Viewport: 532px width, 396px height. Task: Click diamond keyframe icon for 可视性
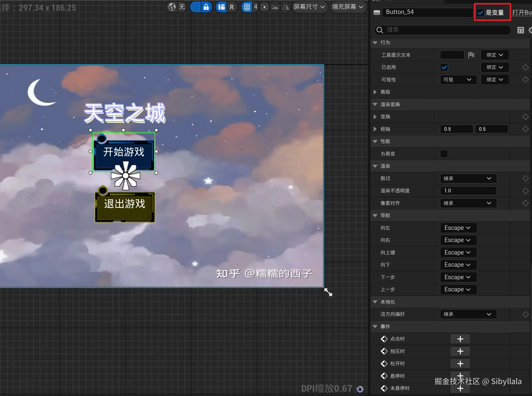pos(526,80)
